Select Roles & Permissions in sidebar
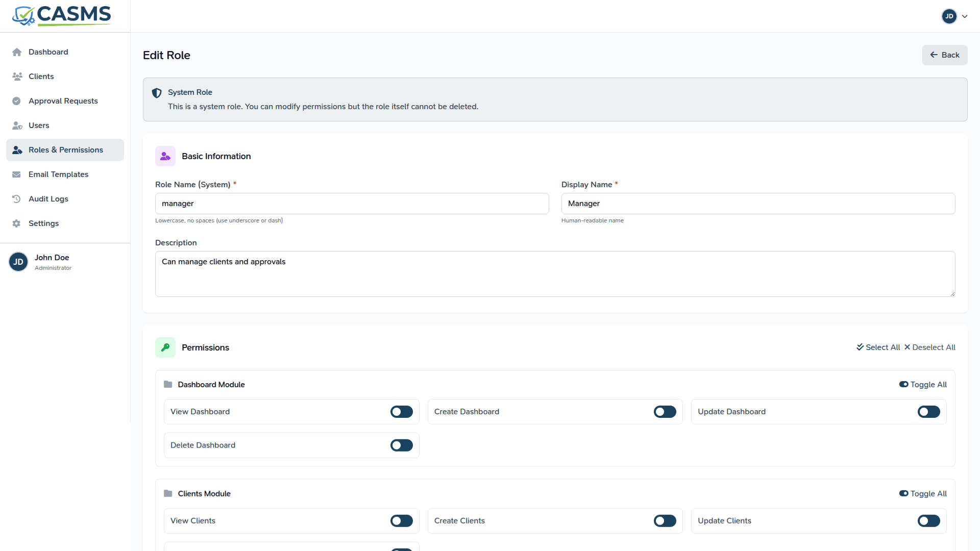980x551 pixels. (65, 150)
